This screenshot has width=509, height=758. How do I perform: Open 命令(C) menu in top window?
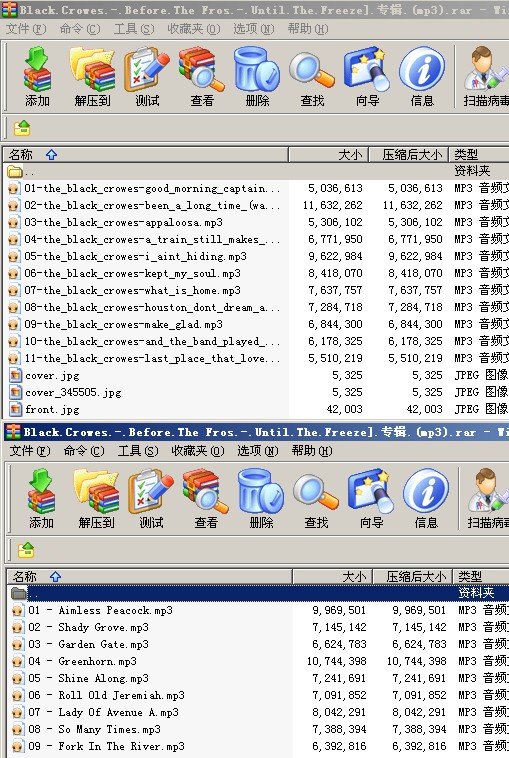[80, 29]
